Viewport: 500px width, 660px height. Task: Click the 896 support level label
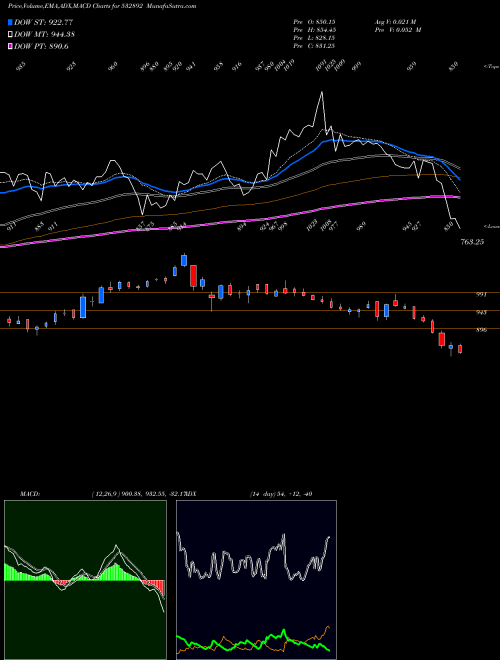click(x=481, y=330)
